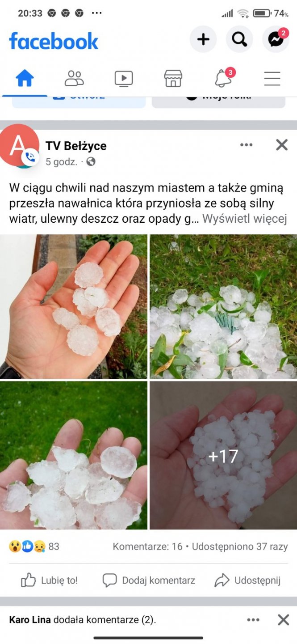Screen dimensions: 297x644
Task: Open Facebook search with magnifier icon
Action: 239,39
